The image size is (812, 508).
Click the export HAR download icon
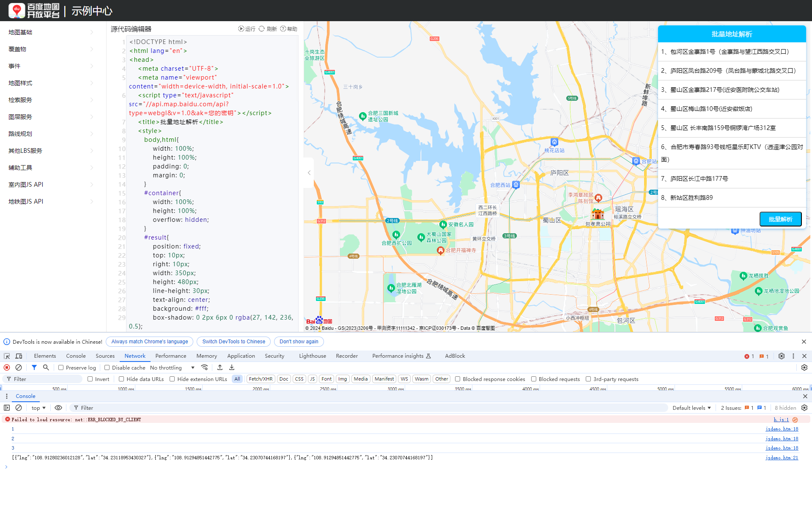[232, 367]
